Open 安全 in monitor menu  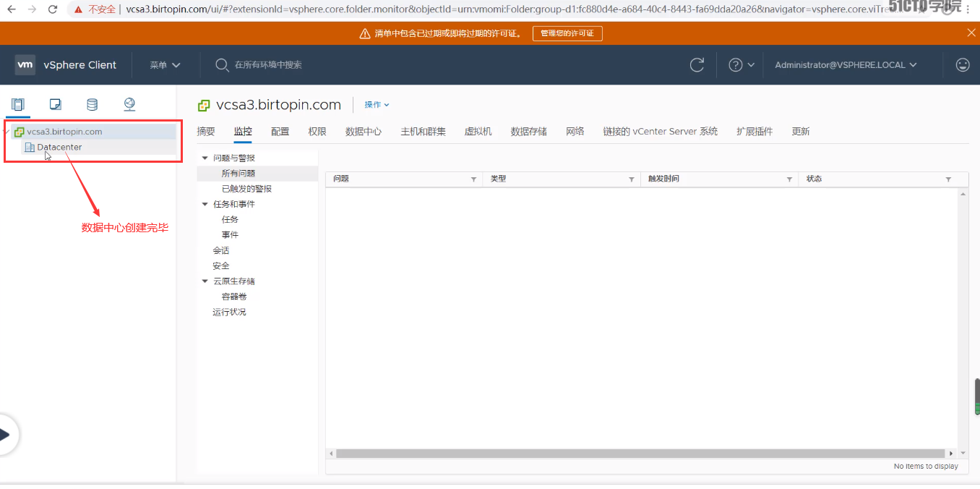pyautogui.click(x=221, y=266)
